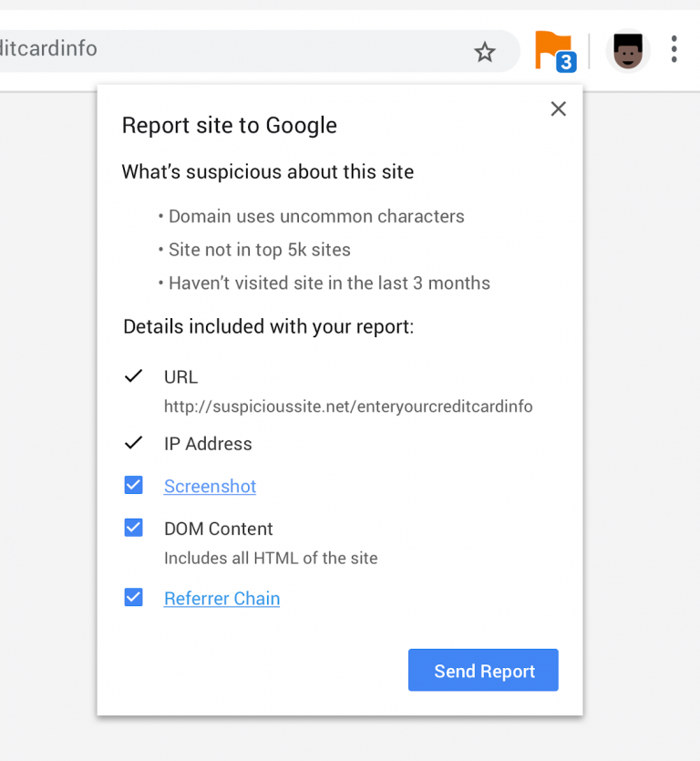Close the Report site to Google popup
700x761 pixels.
pos(559,109)
